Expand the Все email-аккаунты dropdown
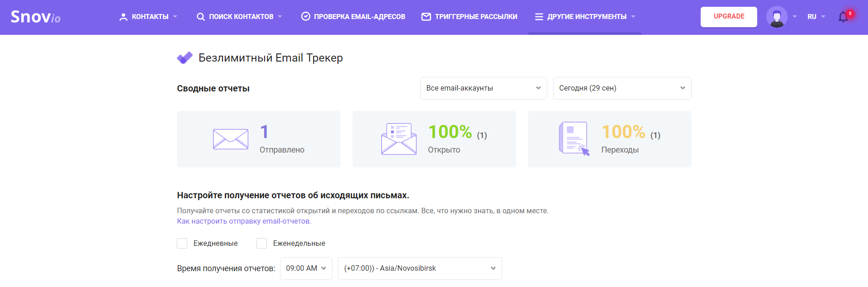This screenshot has height=287, width=868. pos(483,88)
